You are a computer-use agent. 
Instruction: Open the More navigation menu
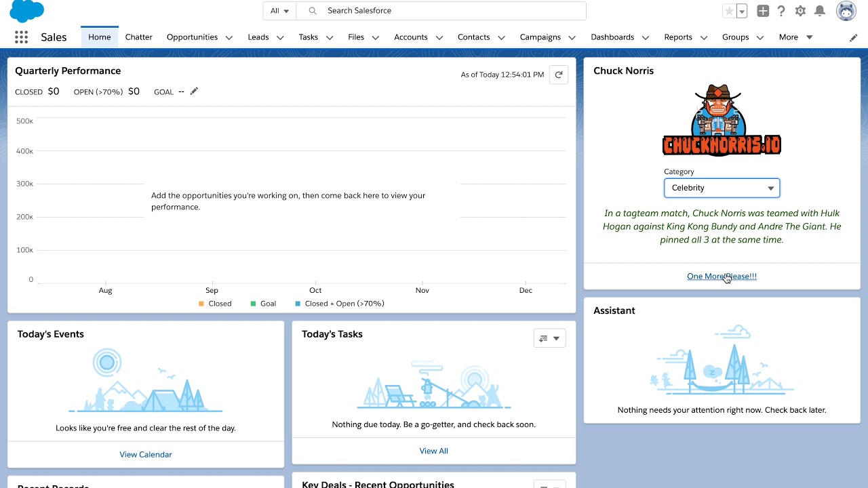pyautogui.click(x=795, y=37)
